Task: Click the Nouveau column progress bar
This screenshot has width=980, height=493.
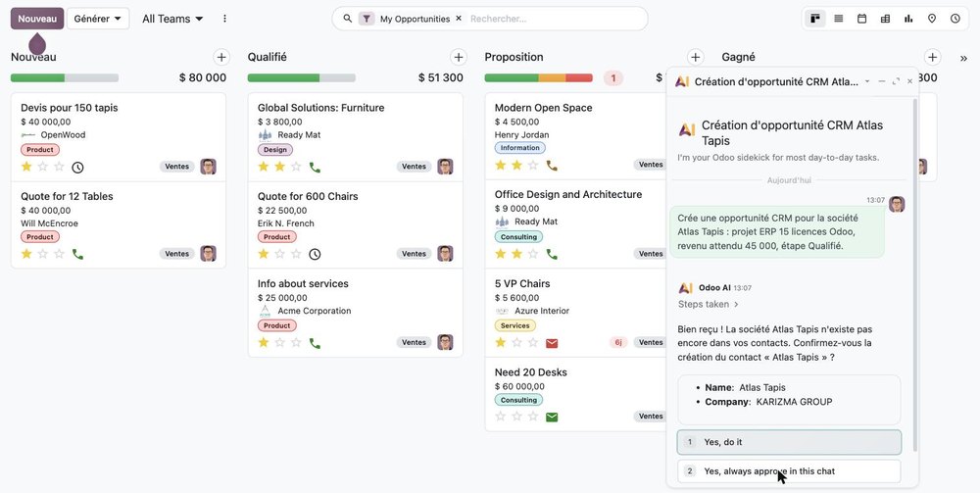Action: pos(65,78)
